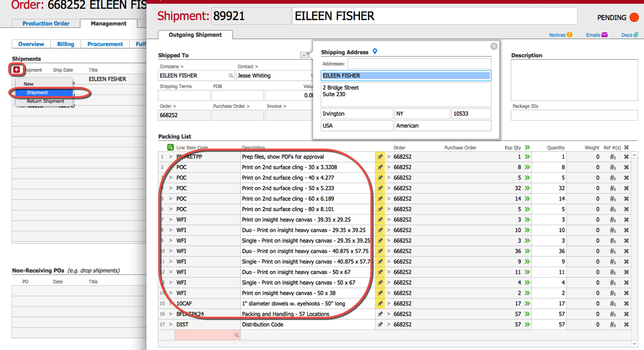Click the Description text area

pyautogui.click(x=574, y=80)
